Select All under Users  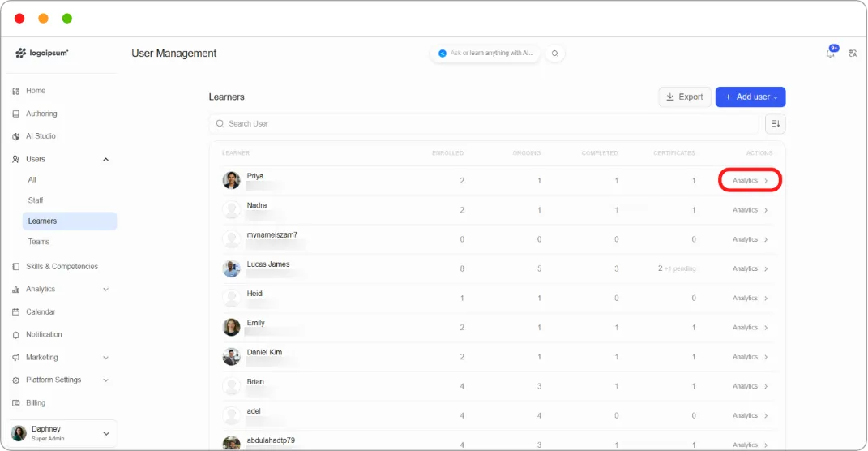(32, 180)
